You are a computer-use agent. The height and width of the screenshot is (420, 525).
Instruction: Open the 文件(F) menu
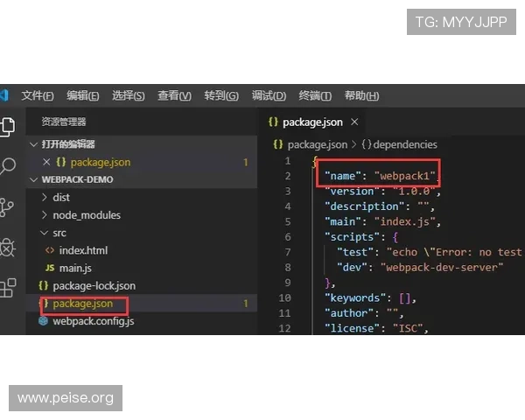pos(38,96)
